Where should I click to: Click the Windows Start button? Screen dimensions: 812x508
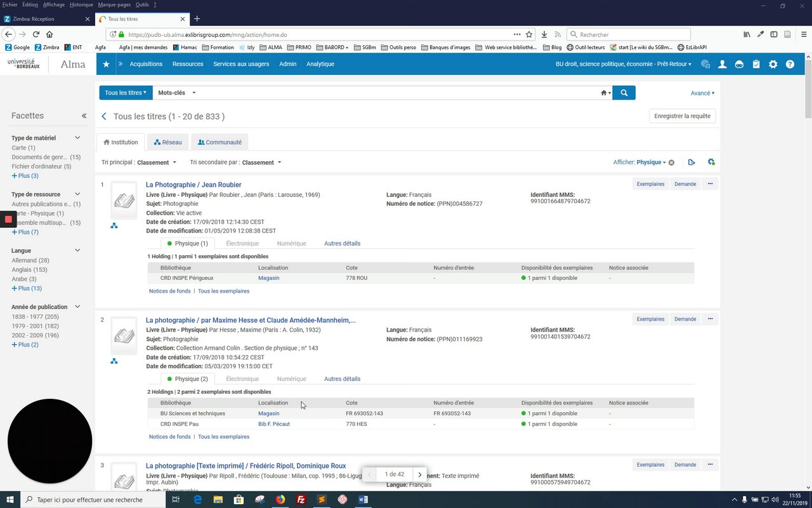point(10,500)
